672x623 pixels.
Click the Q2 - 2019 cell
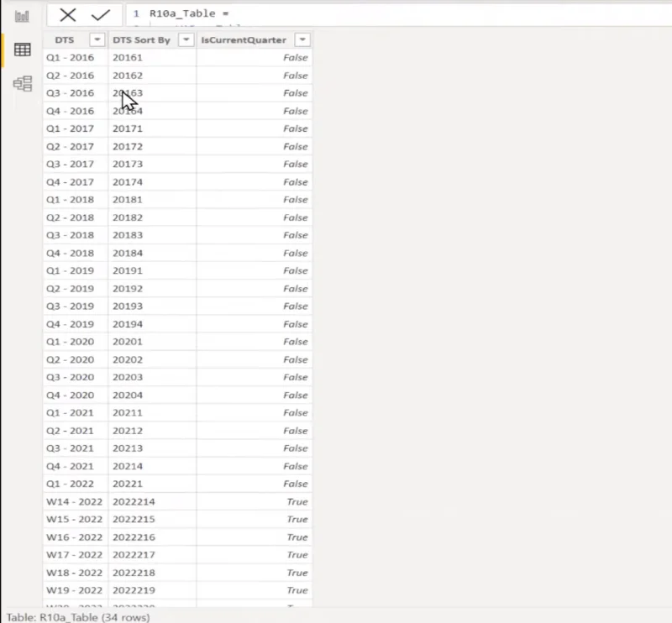[76, 289]
